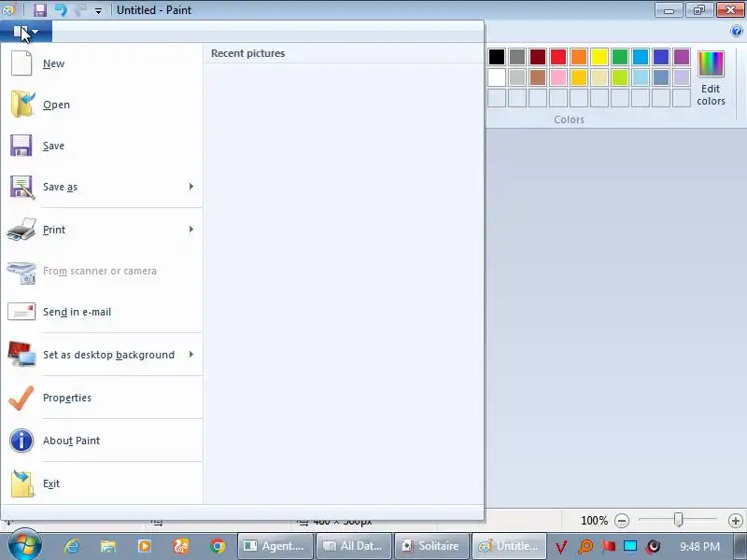Click the New blank page icon
Image resolution: width=747 pixels, height=560 pixels.
(x=21, y=63)
